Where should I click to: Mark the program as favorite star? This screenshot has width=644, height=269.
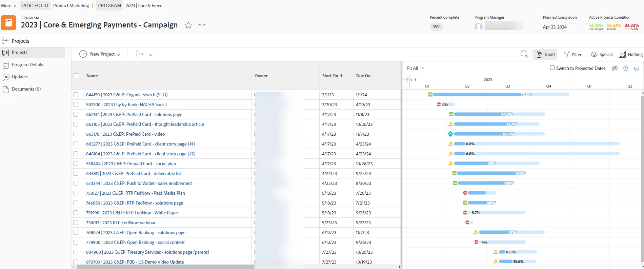pos(188,25)
